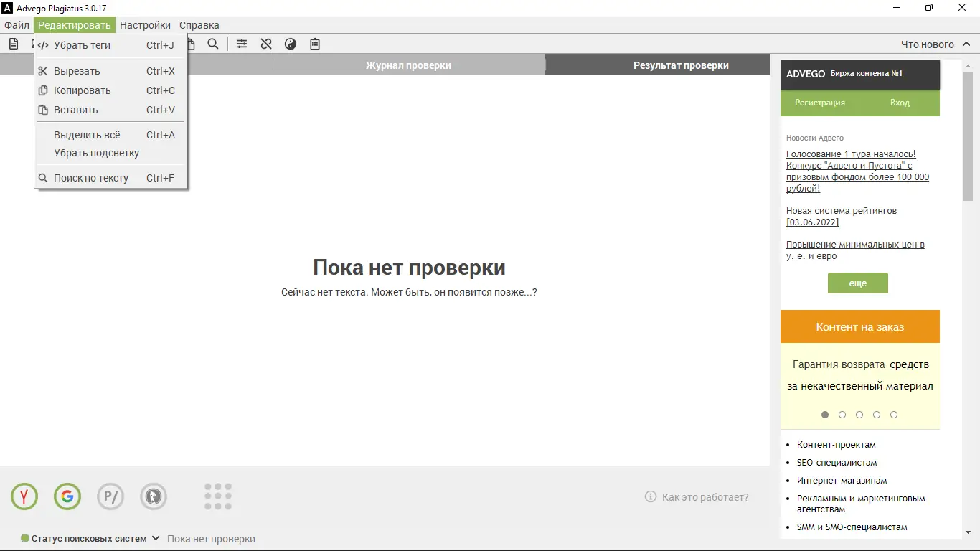The width and height of the screenshot is (980, 551).
Task: Enable the grayed-out P/ search engine
Action: pyautogui.click(x=110, y=496)
